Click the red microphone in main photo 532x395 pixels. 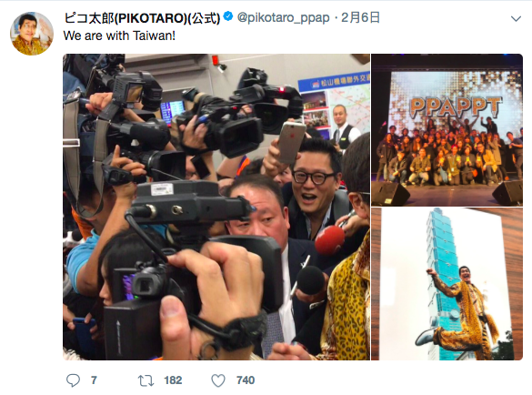329,239
